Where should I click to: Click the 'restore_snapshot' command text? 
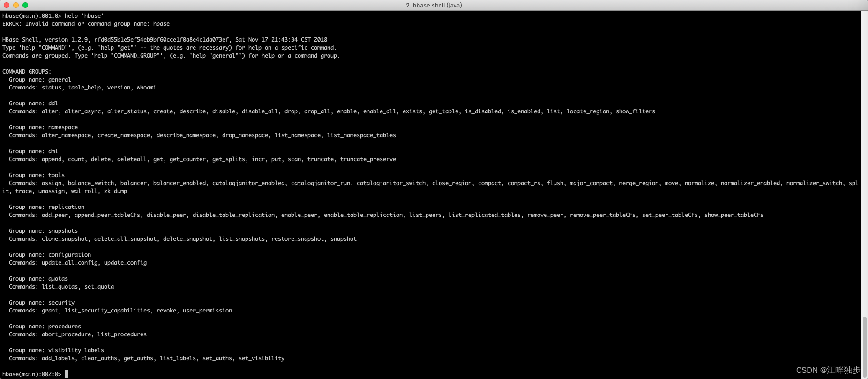(298, 239)
